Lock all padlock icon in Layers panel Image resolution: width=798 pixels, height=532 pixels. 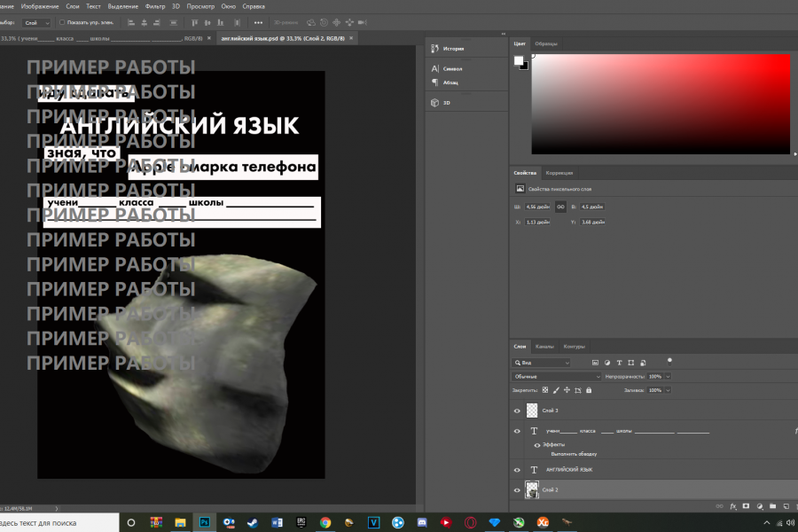pos(589,390)
